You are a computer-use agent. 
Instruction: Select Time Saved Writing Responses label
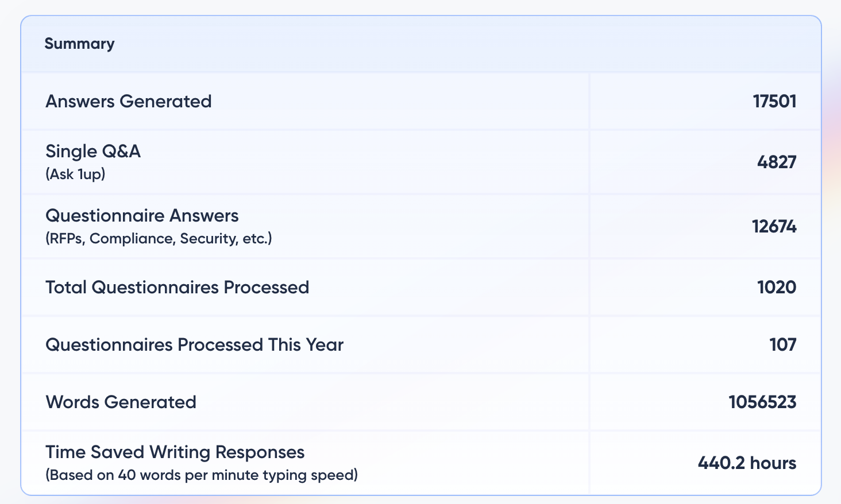pos(175,452)
